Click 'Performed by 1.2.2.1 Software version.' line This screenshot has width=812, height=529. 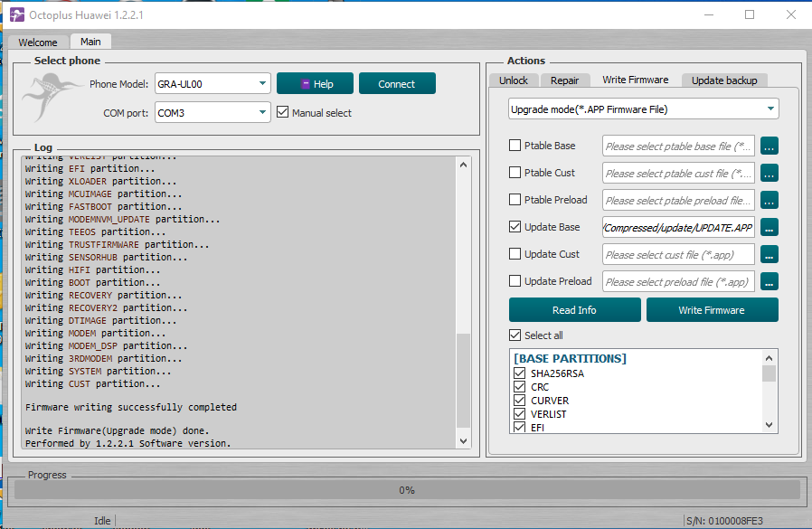pyautogui.click(x=127, y=443)
